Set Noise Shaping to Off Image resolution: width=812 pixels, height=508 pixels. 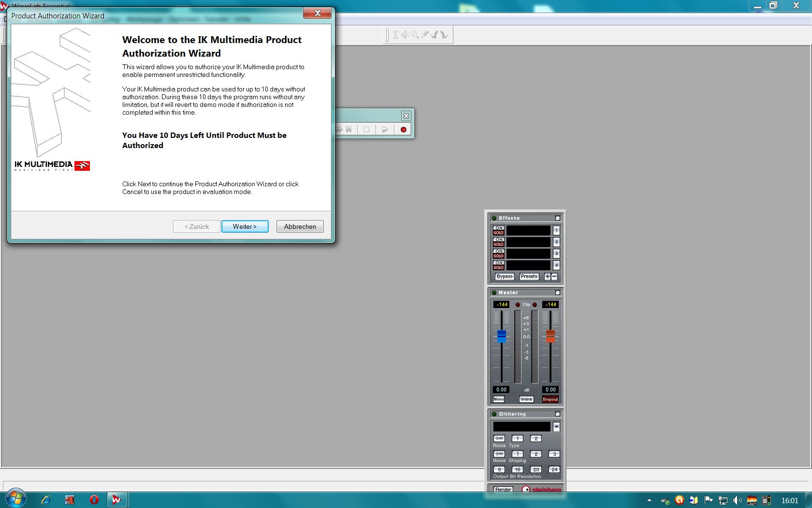(x=499, y=454)
